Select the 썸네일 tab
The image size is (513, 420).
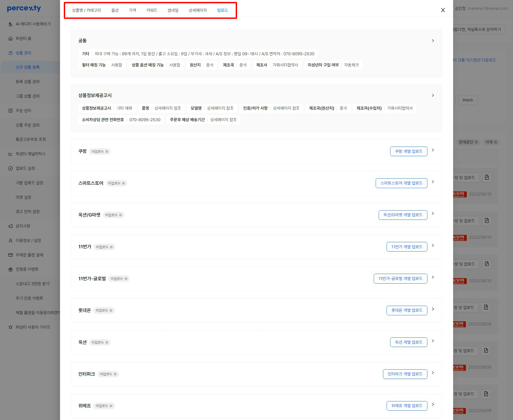click(x=173, y=10)
